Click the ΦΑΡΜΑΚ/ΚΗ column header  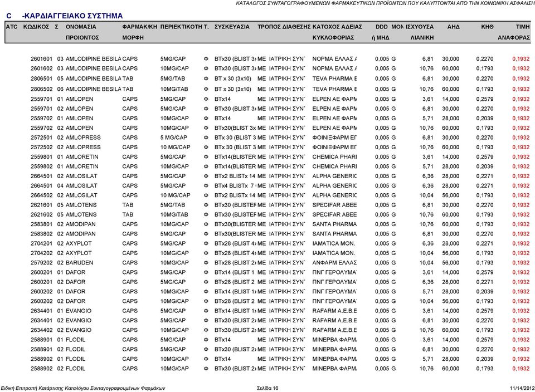[x=139, y=27]
